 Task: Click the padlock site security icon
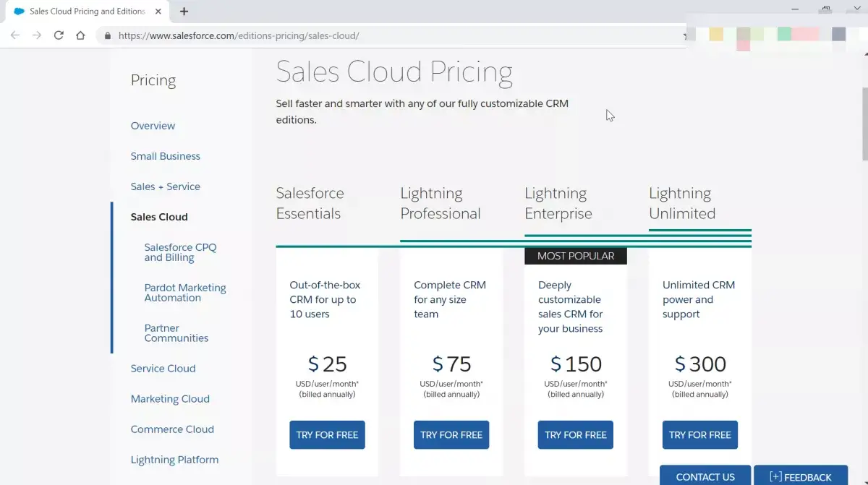pyautogui.click(x=108, y=35)
